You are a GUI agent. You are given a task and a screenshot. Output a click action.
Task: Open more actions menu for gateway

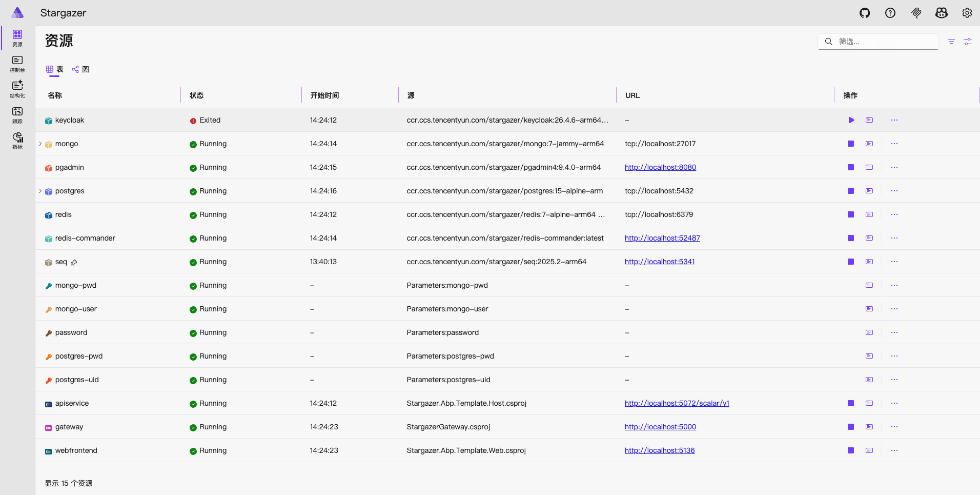coord(894,427)
